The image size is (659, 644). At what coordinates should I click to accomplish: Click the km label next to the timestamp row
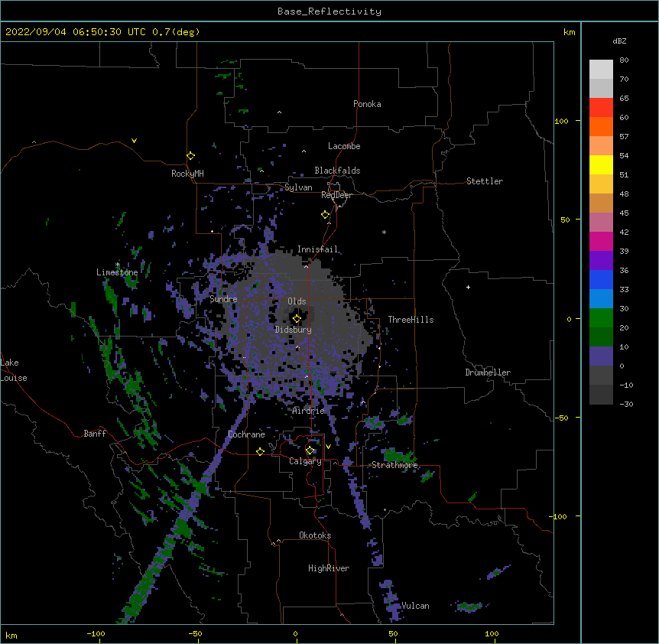tap(570, 32)
